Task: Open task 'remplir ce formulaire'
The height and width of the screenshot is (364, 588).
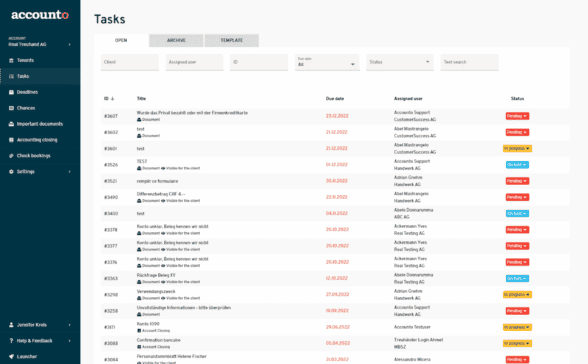Action: tap(157, 181)
